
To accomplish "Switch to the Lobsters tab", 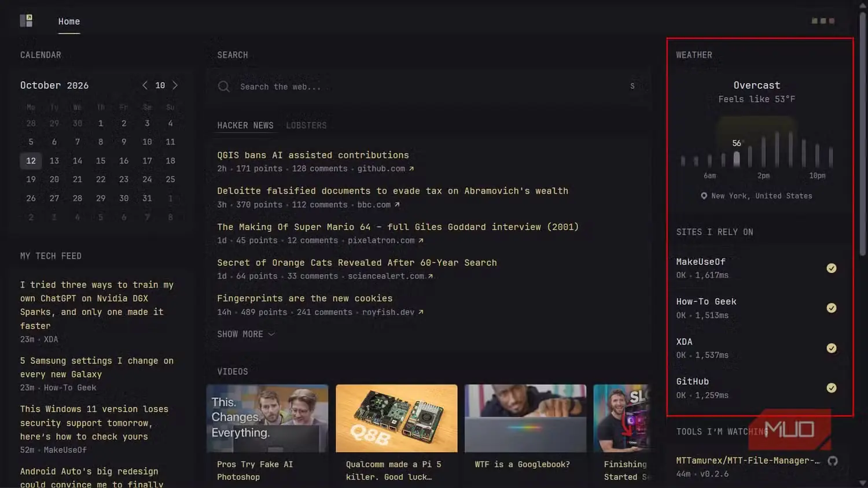I will 306,125.
